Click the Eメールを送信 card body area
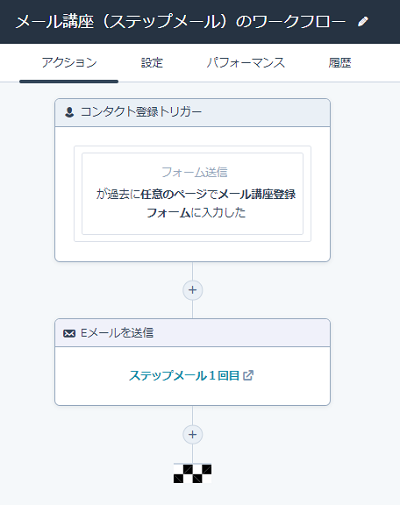 192,376
